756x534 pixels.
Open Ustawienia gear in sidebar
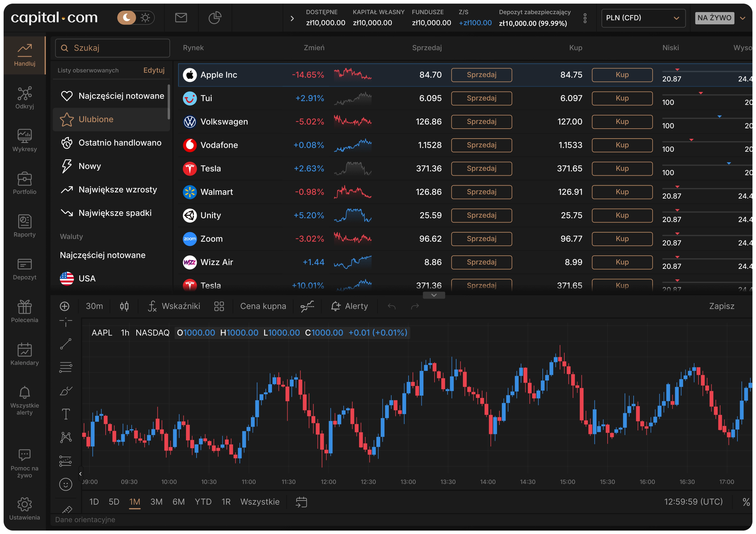coord(25,509)
